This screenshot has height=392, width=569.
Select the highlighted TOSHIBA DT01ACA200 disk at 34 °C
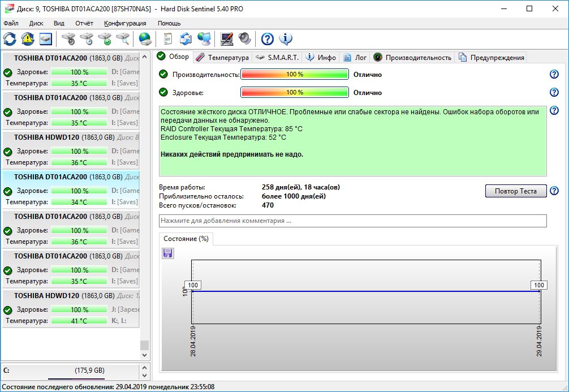[71, 189]
